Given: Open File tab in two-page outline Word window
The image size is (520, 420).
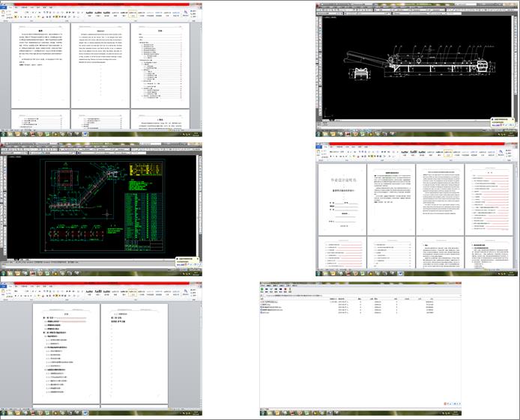Looking at the screenshot, I should pyautogui.click(x=3, y=286).
